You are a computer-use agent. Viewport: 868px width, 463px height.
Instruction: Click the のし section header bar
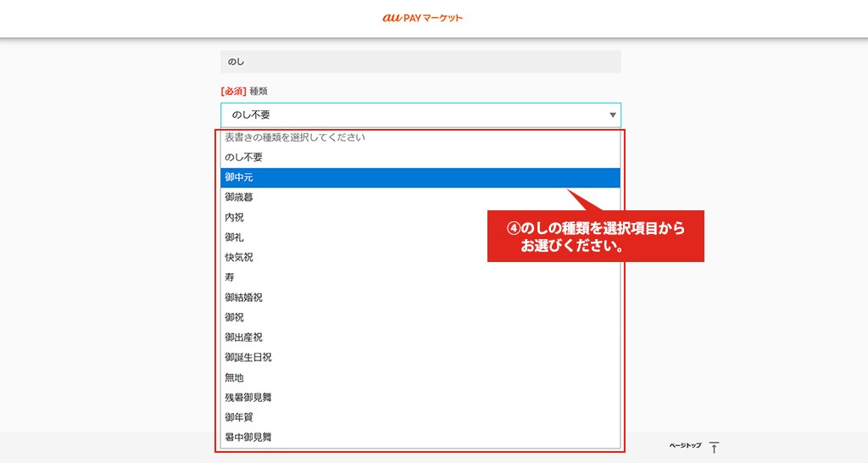(420, 61)
